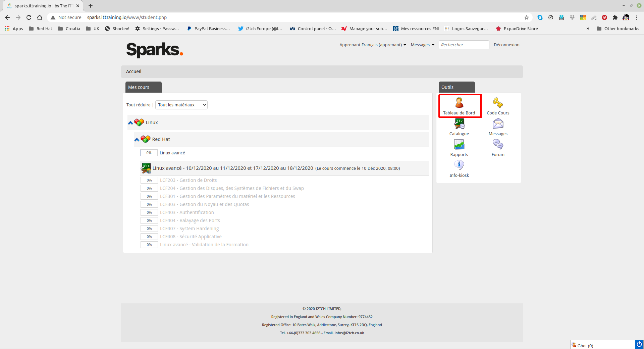
Task: Click the Tout réduire link
Action: pos(138,105)
